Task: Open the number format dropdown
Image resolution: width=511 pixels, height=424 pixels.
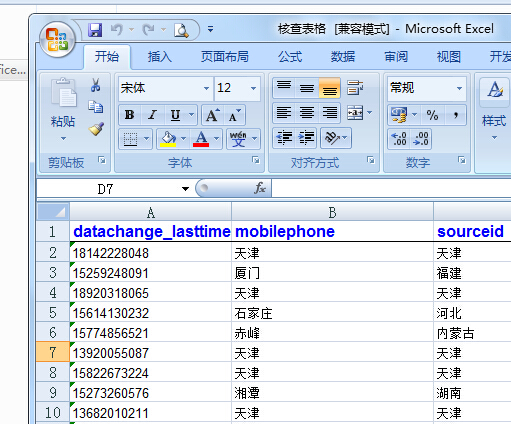Action: 459,88
